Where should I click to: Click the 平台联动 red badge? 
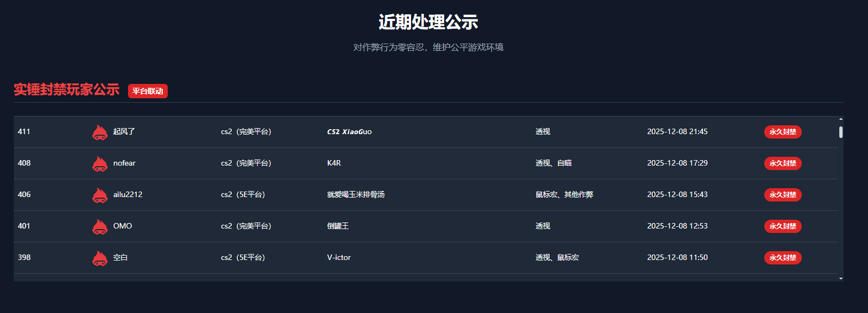(x=148, y=91)
